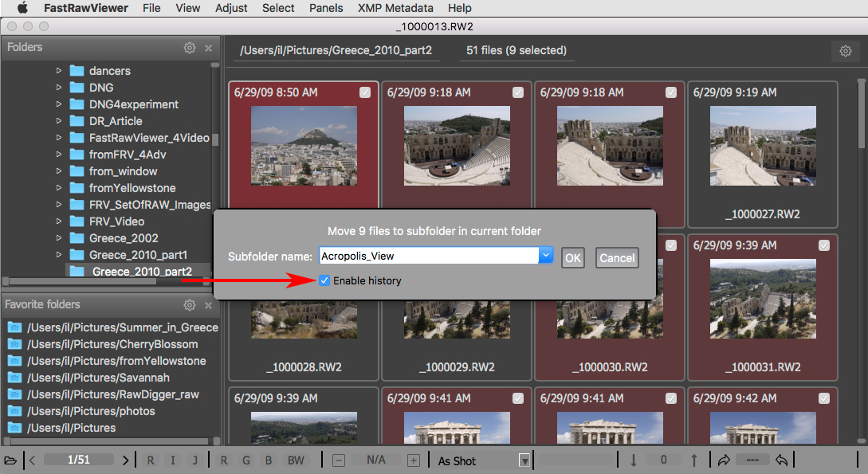Click the open file icon in bottom toolbar
This screenshot has height=474, width=868.
(10, 460)
